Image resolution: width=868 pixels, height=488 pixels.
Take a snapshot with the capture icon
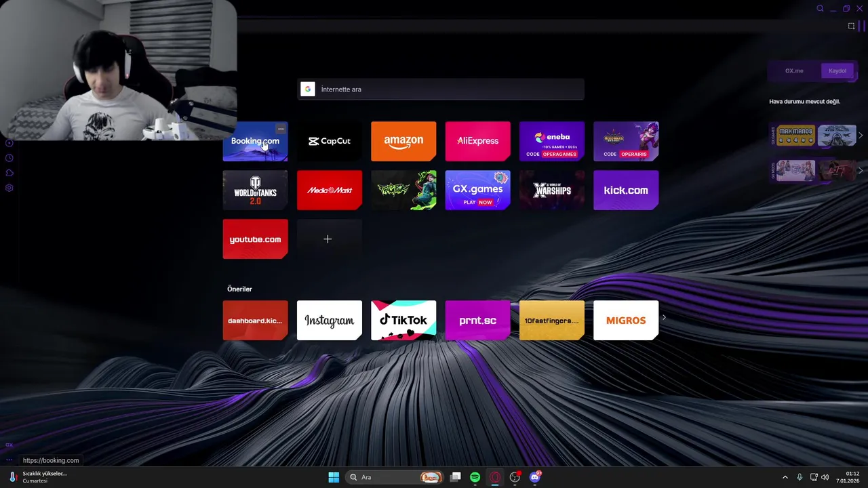coord(851,26)
